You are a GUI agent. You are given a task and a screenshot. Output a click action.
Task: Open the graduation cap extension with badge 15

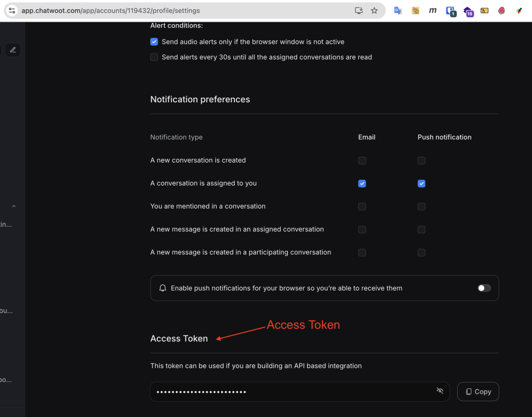pos(468,11)
